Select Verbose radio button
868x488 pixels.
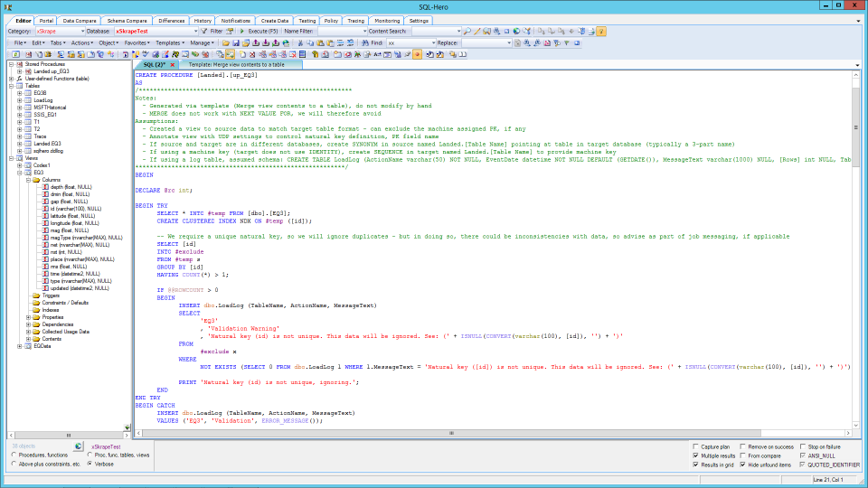pos(90,464)
